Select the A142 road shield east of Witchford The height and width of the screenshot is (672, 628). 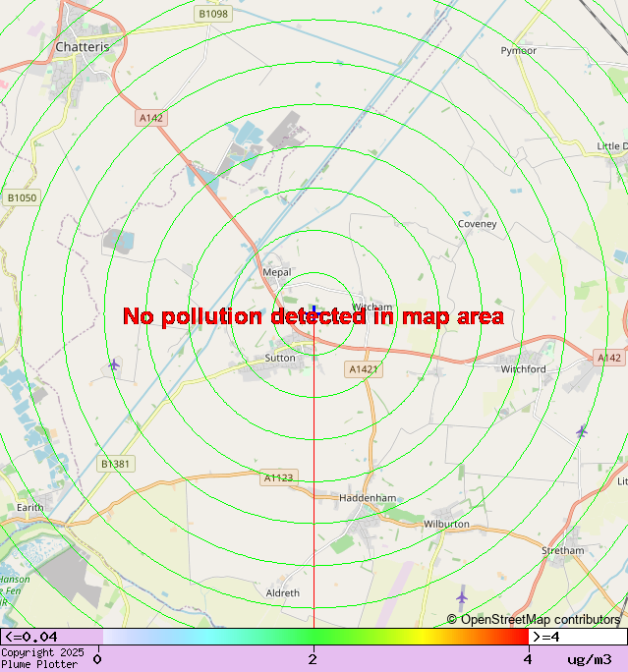609,358
